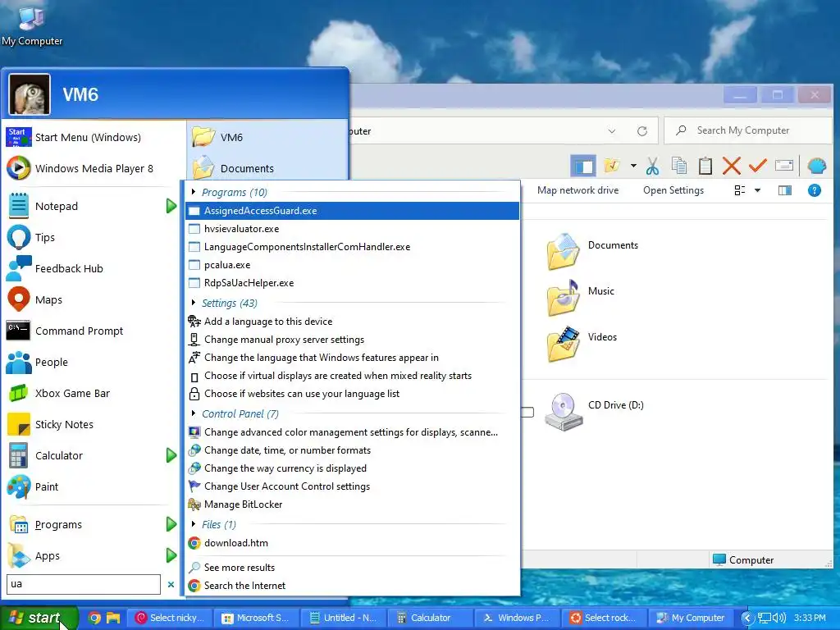Open the Music folder in My Computer
This screenshot has width=840, height=630.
tap(581, 297)
